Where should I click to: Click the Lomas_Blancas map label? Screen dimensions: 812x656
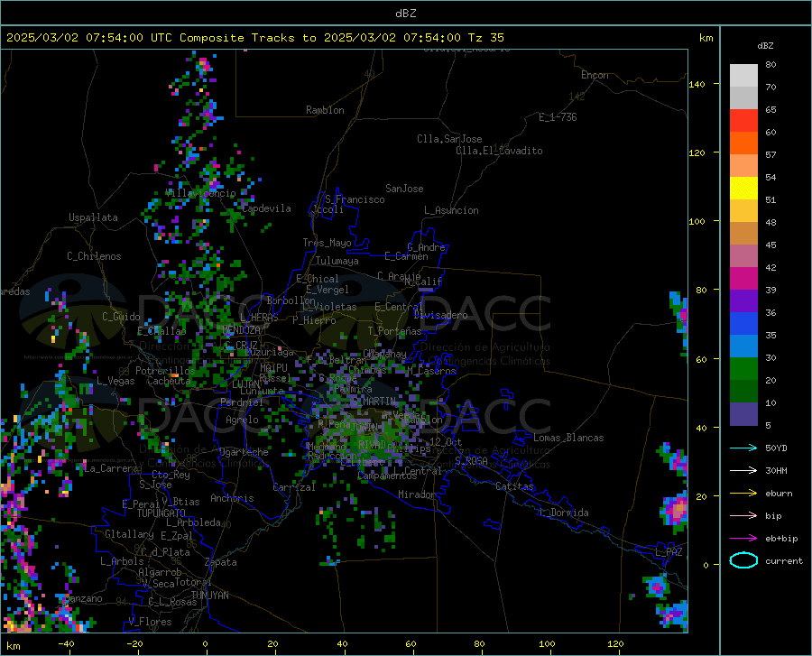point(568,438)
